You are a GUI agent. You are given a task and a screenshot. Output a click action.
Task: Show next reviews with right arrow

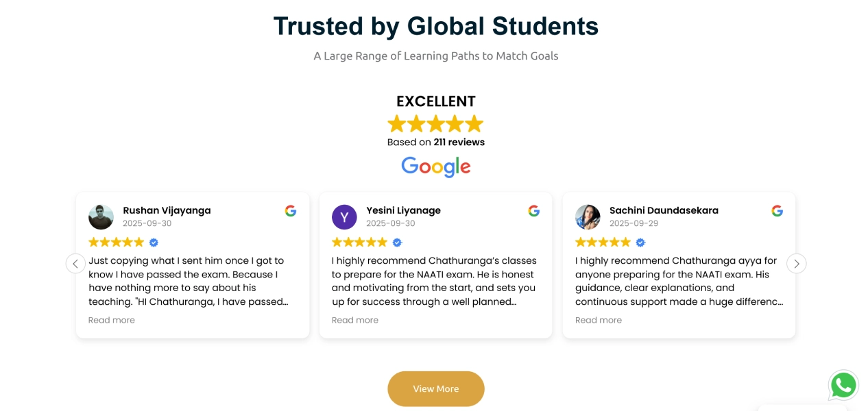click(796, 264)
